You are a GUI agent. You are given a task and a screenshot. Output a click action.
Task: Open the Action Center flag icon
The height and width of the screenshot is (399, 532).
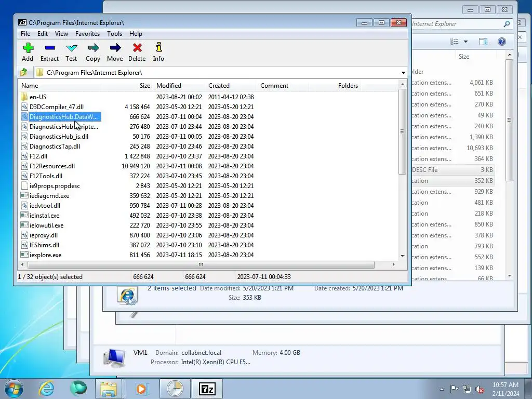coord(454,389)
